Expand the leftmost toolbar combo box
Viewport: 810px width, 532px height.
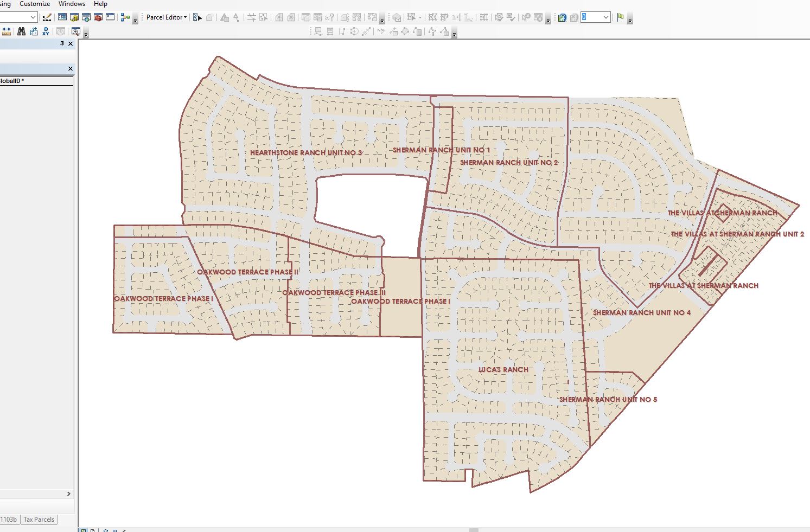point(33,17)
